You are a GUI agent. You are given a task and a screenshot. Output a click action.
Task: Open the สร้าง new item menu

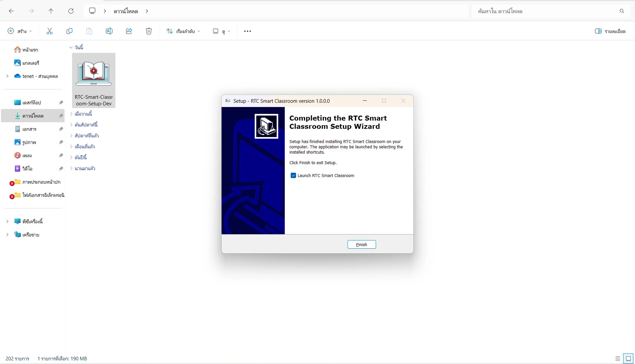(20, 31)
